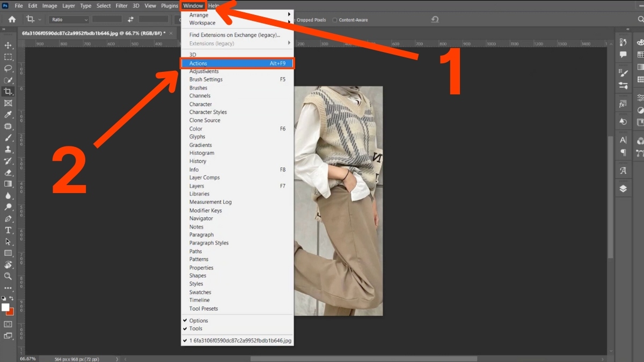Select the Move tool
Image resolution: width=644 pixels, height=362 pixels.
coord(8,45)
